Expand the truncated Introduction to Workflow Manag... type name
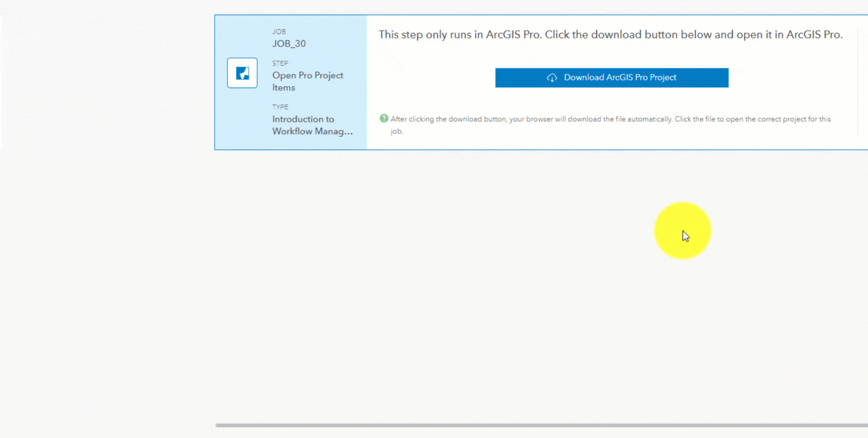Image resolution: width=868 pixels, height=438 pixels. point(313,131)
